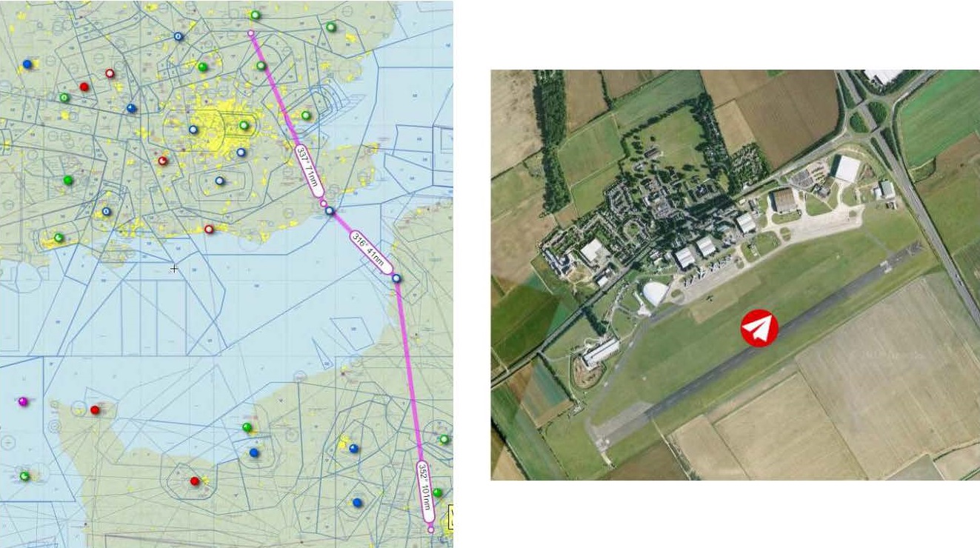Click the green pin in the yellow city area
980x548 pixels.
[x=244, y=125]
